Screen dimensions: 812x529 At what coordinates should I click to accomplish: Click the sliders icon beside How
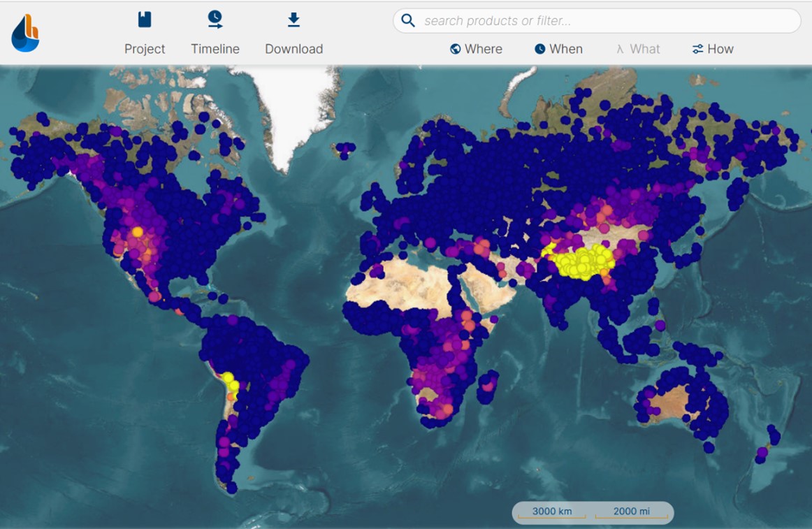point(697,49)
